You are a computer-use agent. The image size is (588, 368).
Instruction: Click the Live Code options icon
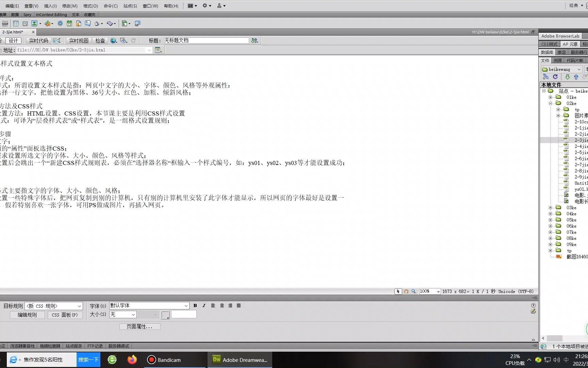(x=57, y=41)
